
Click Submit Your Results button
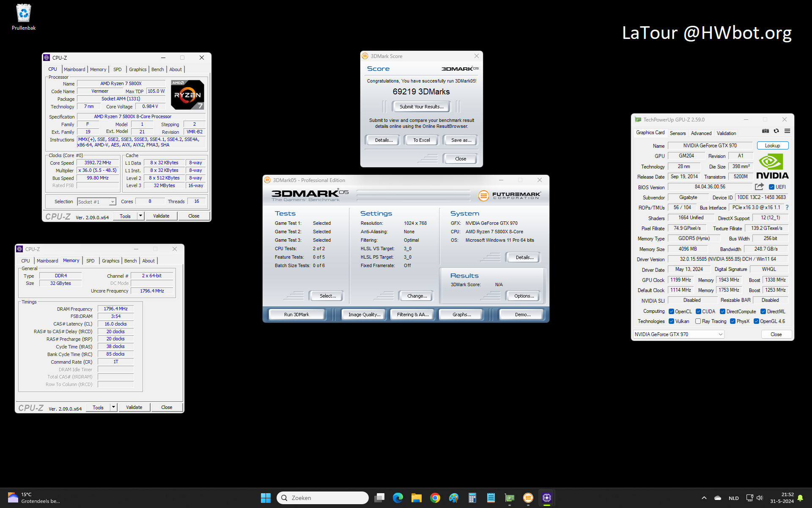[x=422, y=107]
